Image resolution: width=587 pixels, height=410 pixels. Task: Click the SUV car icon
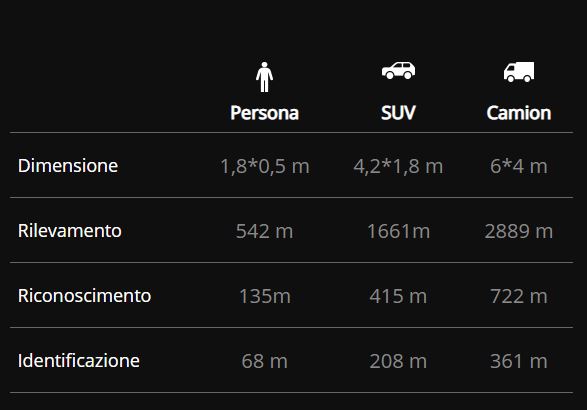pos(398,70)
